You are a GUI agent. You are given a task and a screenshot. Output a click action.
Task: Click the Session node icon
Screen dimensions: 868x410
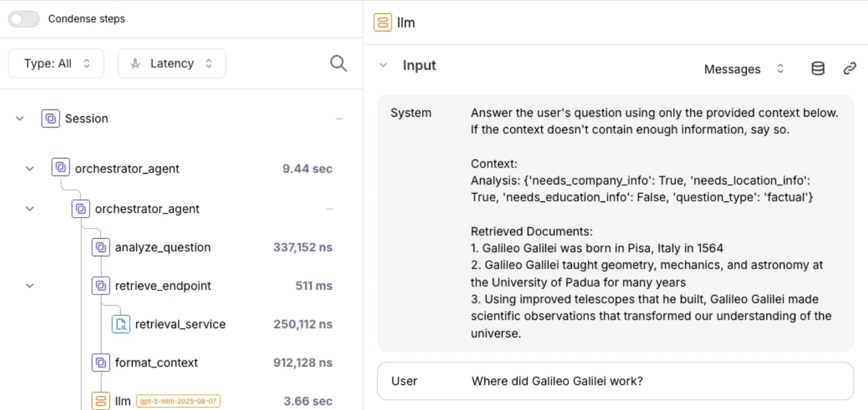(51, 119)
